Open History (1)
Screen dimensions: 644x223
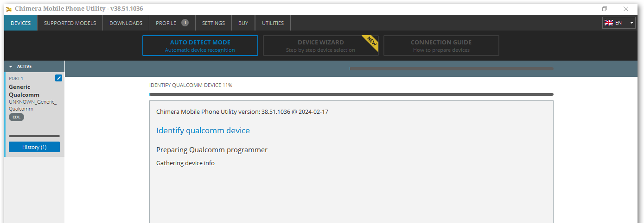tap(34, 147)
